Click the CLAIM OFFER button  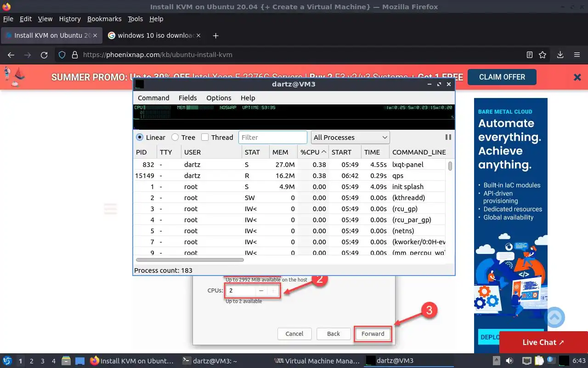(502, 77)
